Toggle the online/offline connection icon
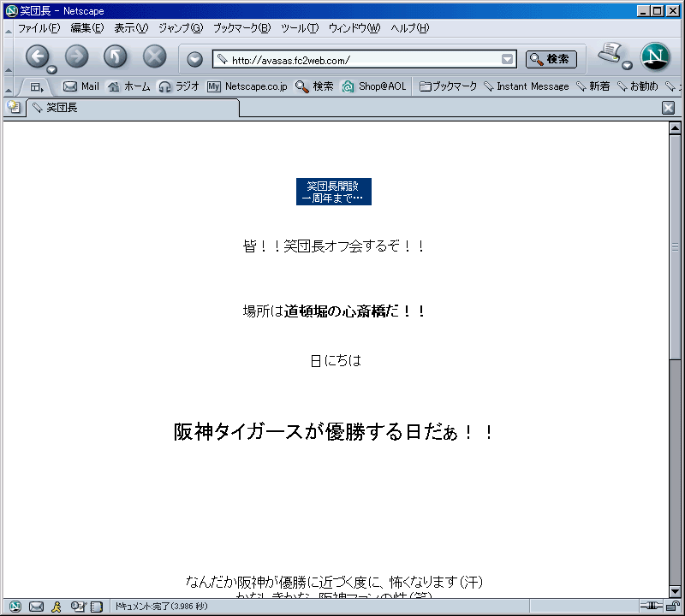Viewport: 685px width, 616px height. coord(652,606)
